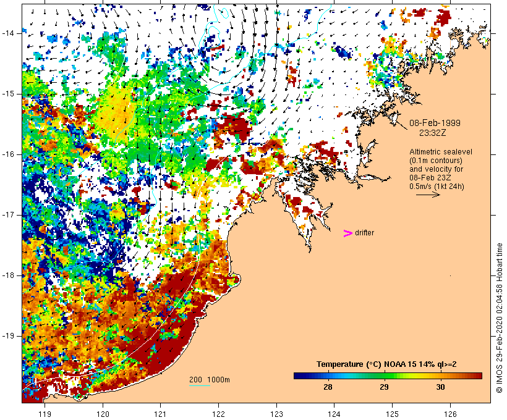This screenshot has height=420, width=507.
Task: Click the IMOS copyright timestamp text
Action: (499, 318)
